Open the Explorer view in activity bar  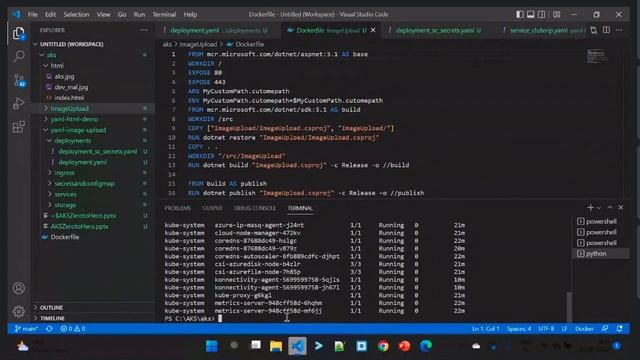point(18,33)
